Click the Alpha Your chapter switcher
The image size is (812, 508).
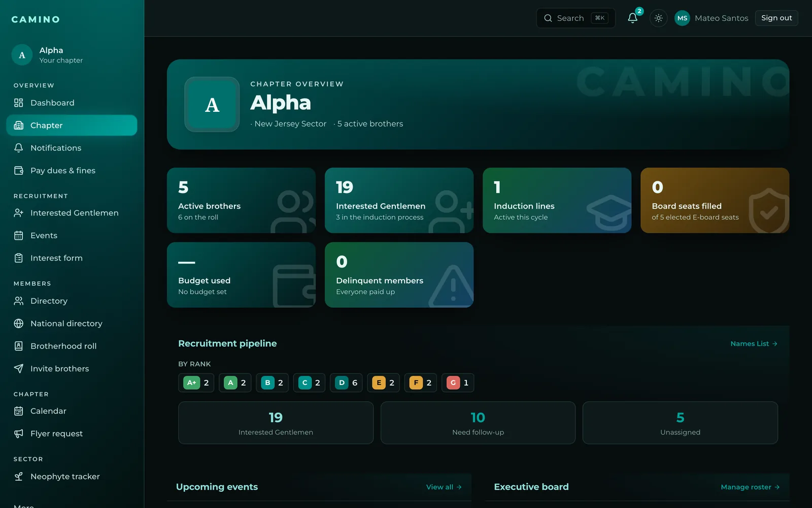[72, 55]
